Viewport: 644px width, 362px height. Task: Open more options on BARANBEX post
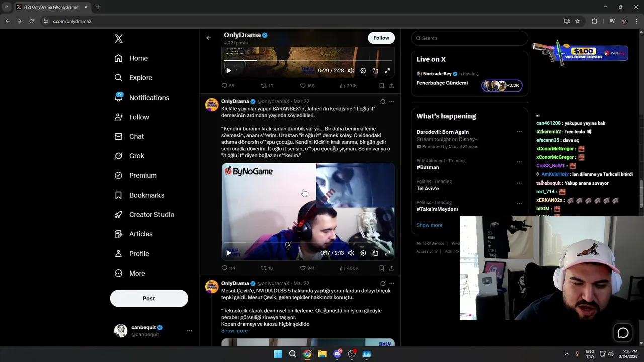tap(392, 101)
